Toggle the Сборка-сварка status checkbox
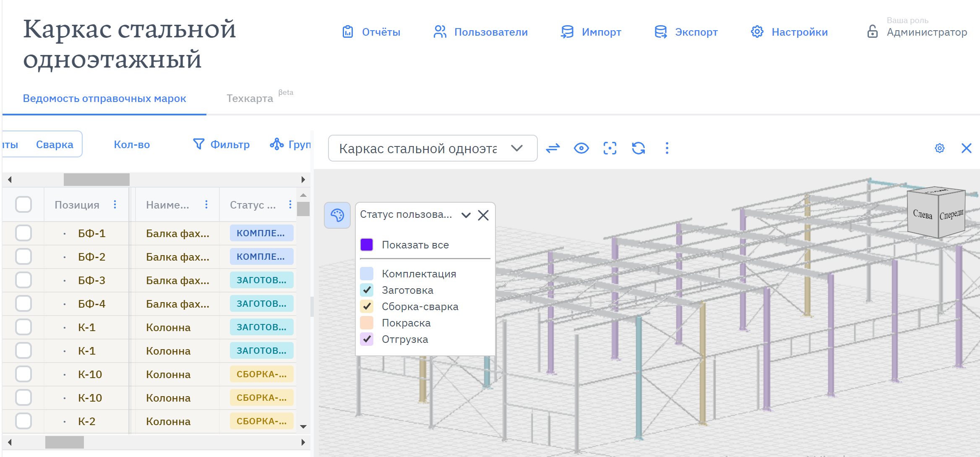 click(367, 306)
